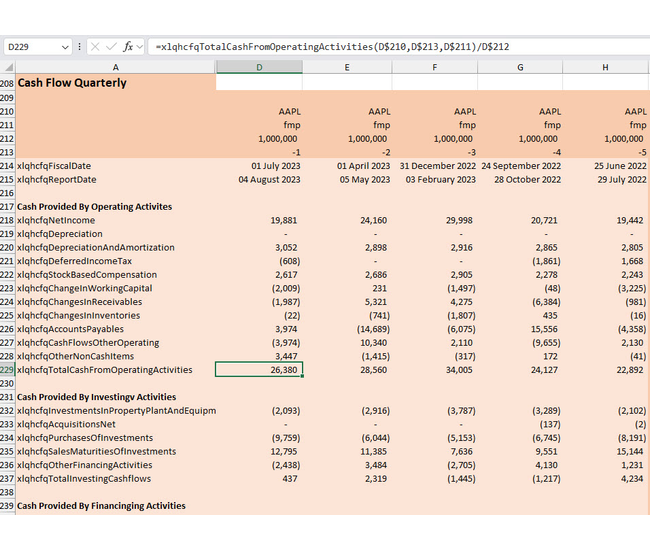The width and height of the screenshot is (650, 550).
Task: Click the xlqhcfqChangesInInventories label cell
Action: 116,315
